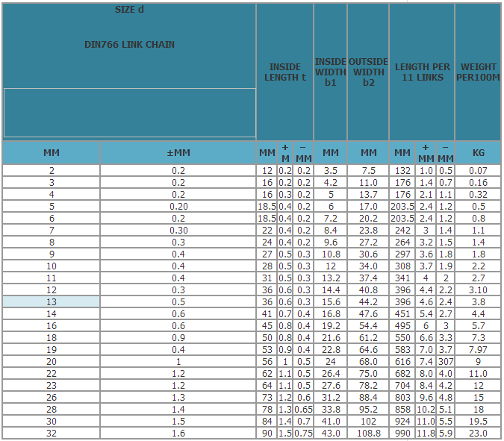Click the 1.6 size tolerance in last row
The height and width of the screenshot is (441, 504).
click(178, 433)
